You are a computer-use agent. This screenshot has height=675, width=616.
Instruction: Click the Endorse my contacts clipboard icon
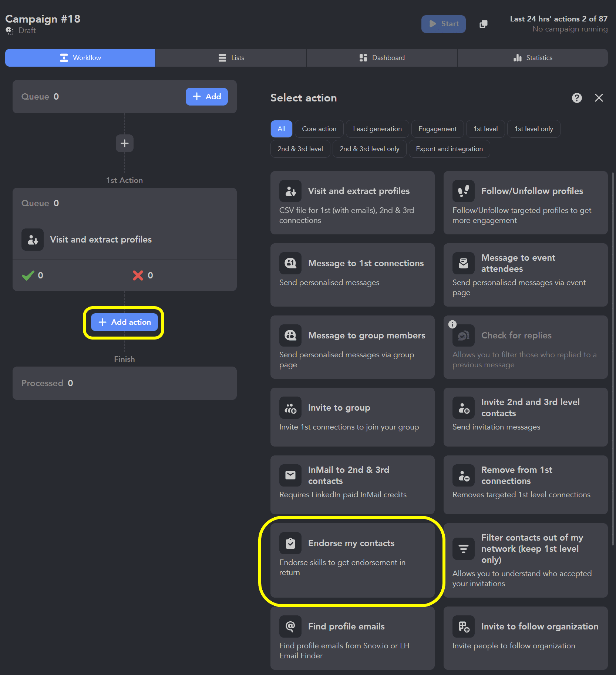click(x=290, y=542)
